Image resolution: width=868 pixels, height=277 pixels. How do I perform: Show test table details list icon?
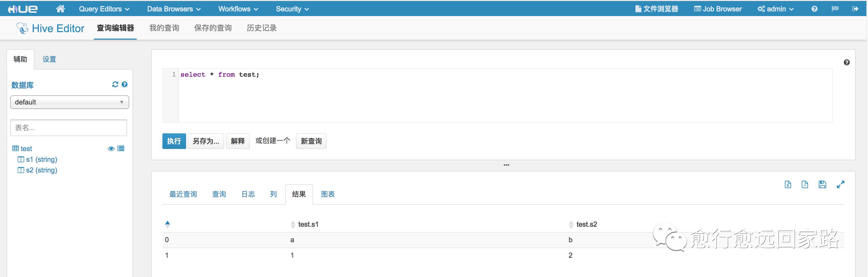click(x=121, y=148)
